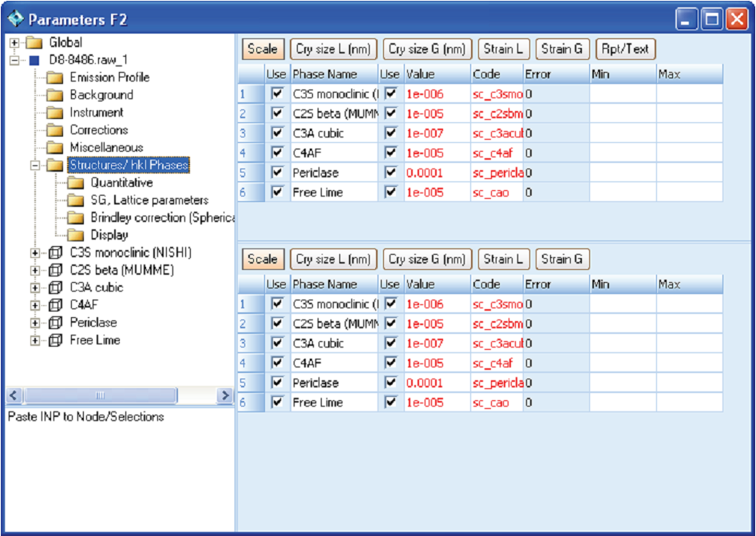Click the SG, Lattice parameters folder icon
Screen dimensions: 756x536
pos(76,201)
